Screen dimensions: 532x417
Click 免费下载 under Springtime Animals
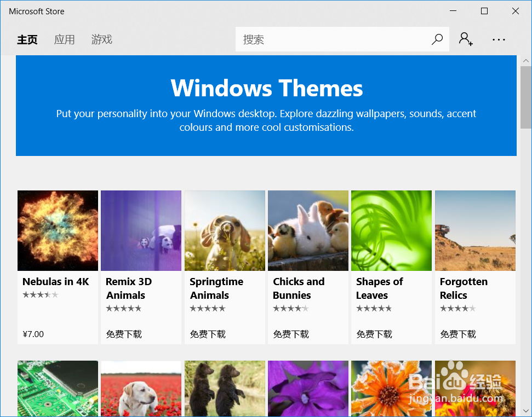(x=208, y=334)
